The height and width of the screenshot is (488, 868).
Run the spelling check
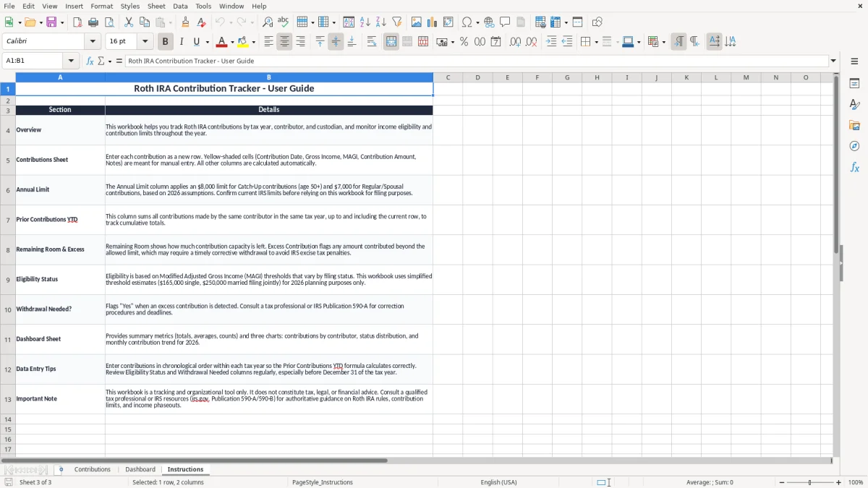(284, 22)
